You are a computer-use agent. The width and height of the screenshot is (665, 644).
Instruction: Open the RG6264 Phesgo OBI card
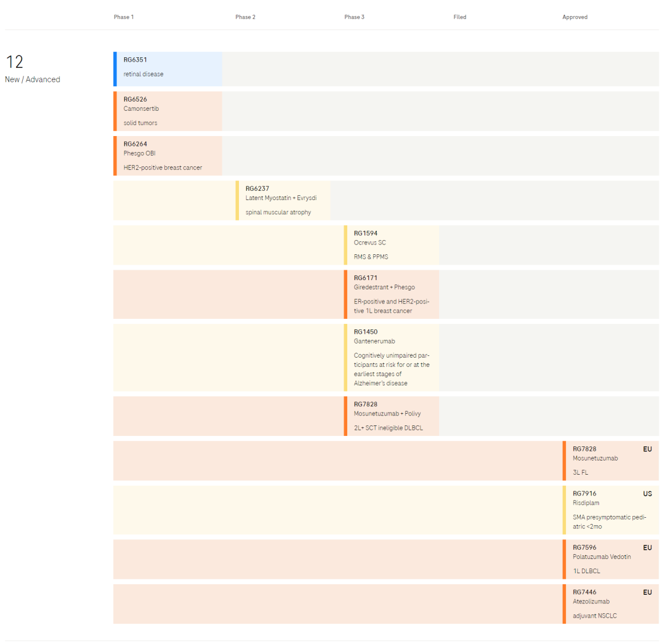168,156
